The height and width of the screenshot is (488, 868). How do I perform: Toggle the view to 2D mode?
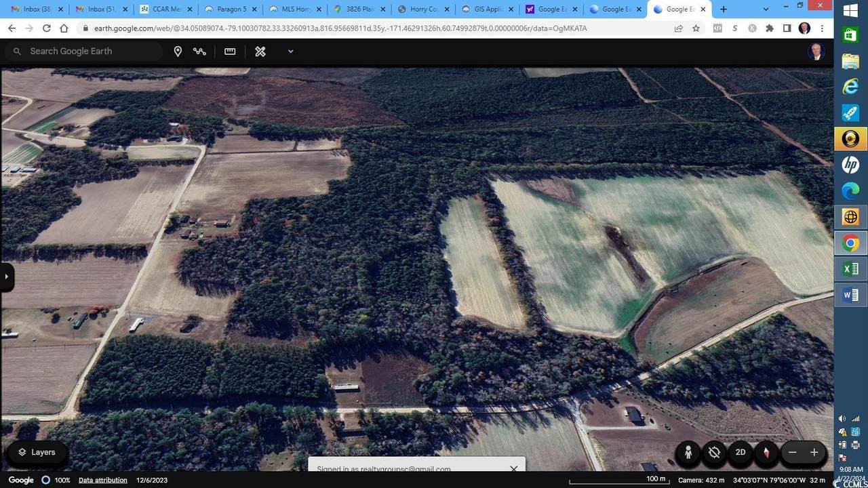[741, 452]
